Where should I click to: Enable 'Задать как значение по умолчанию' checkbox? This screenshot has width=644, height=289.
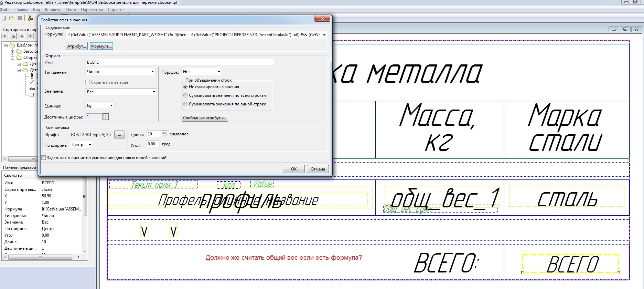(44, 158)
